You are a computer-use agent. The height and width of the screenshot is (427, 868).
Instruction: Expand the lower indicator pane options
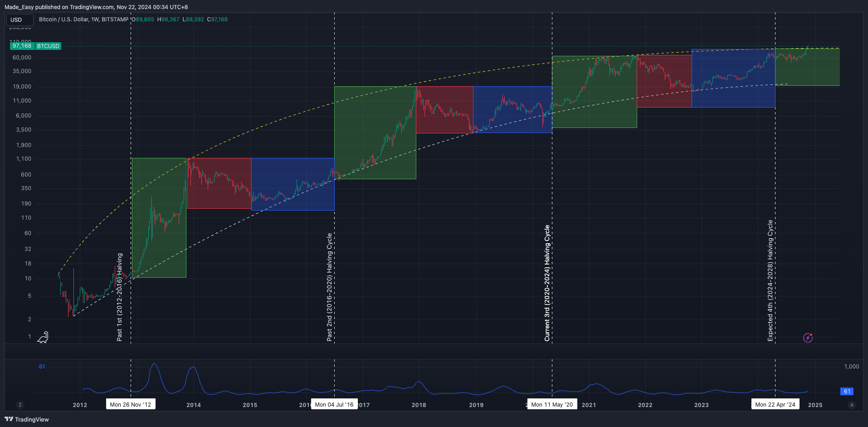[41, 366]
